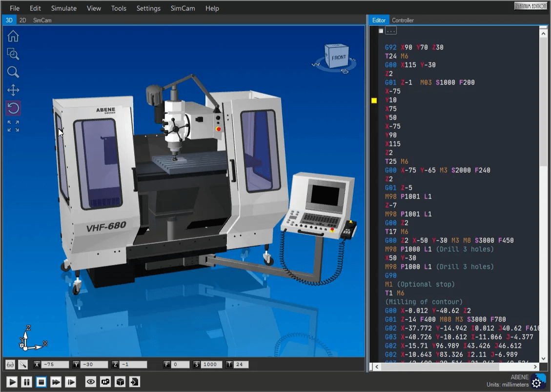Image resolution: width=551 pixels, height=392 pixels.
Task: Choose the rotate view tool
Action: click(x=13, y=108)
